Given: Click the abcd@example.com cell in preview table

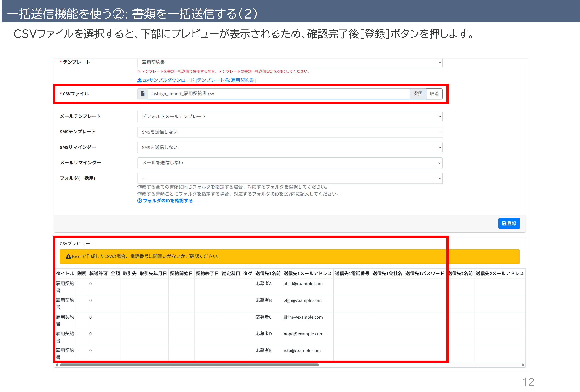Looking at the screenshot, I should [303, 284].
